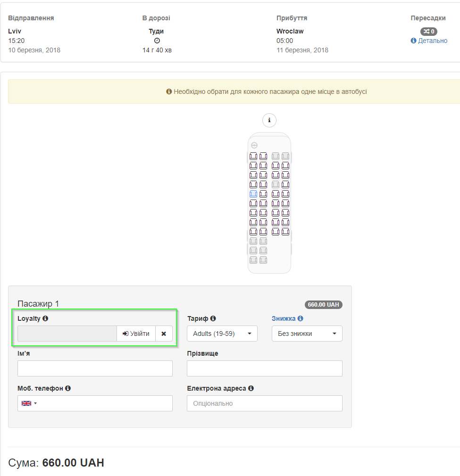The image size is (460, 476).
Task: Select the first front-left seat in the bus
Action: point(253,156)
